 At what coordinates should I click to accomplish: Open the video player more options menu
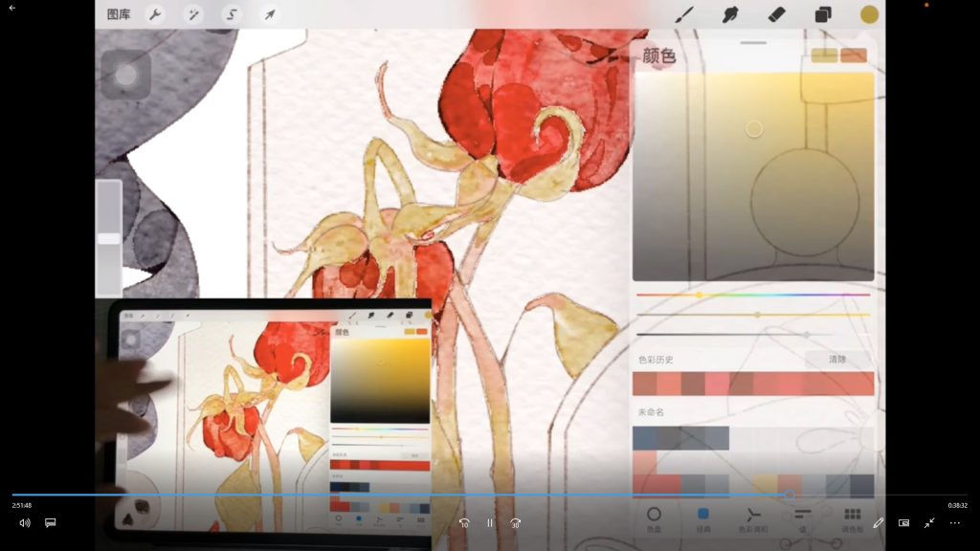coord(954,523)
